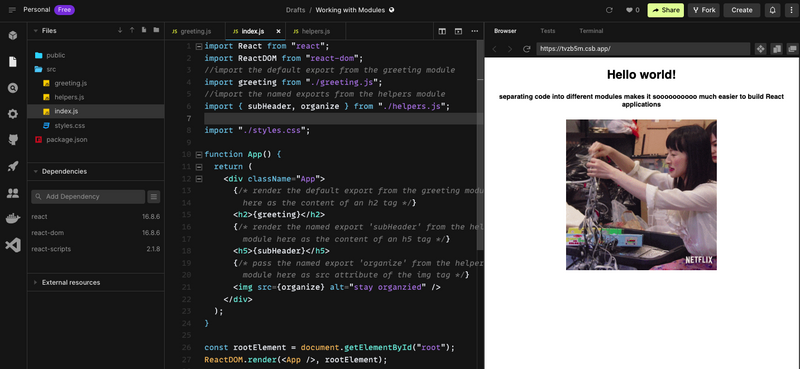Expand the External resources section

[x=35, y=282]
